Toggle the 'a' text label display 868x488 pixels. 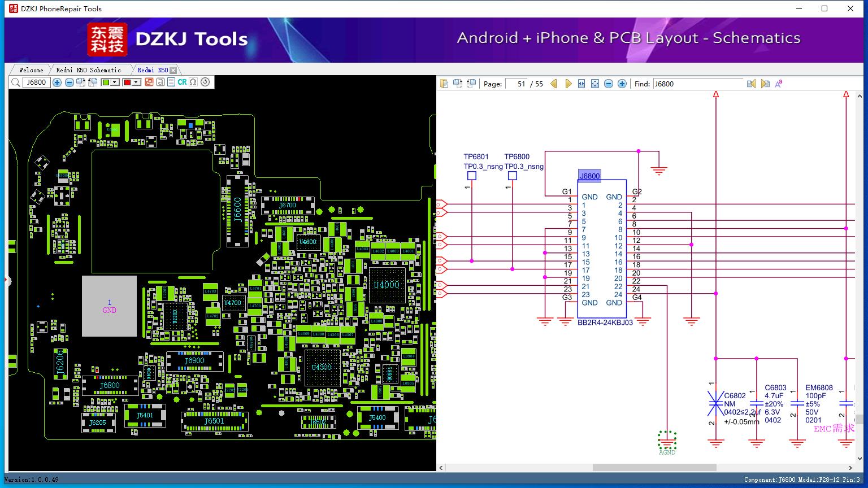pos(160,82)
